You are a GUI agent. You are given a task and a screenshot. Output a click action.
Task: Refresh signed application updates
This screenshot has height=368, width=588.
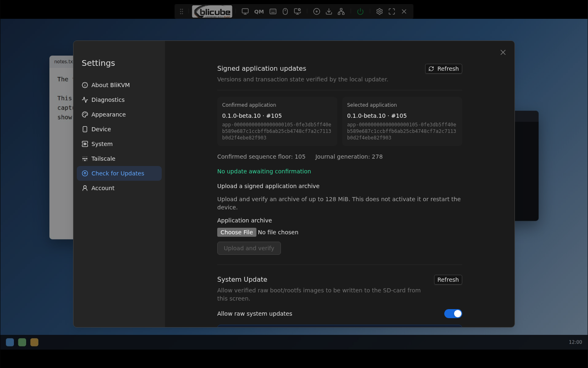pos(443,69)
